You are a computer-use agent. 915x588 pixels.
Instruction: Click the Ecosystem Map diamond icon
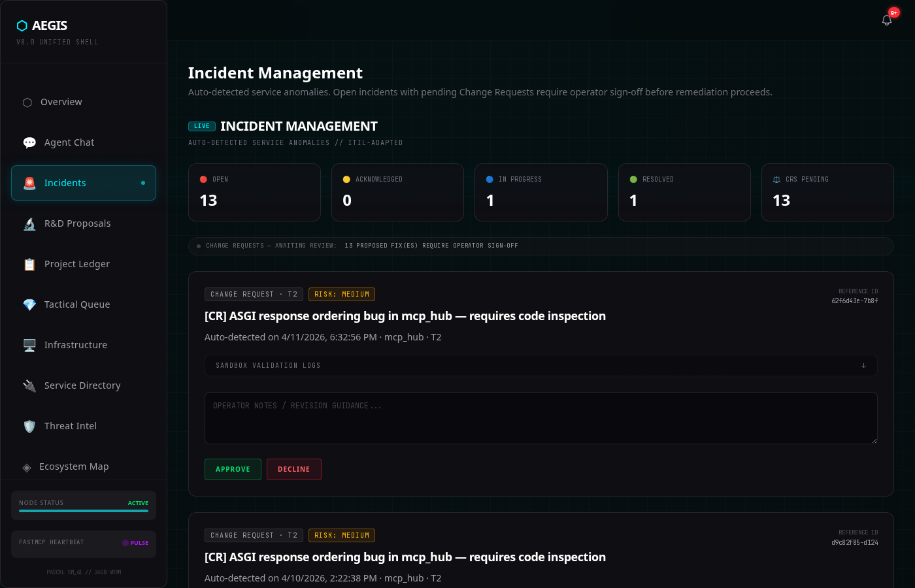click(27, 467)
